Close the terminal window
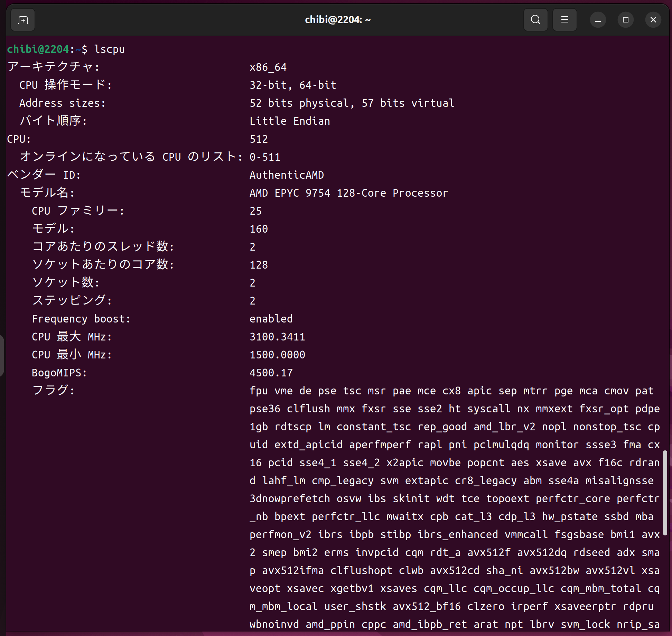The height and width of the screenshot is (636, 672). (x=653, y=20)
